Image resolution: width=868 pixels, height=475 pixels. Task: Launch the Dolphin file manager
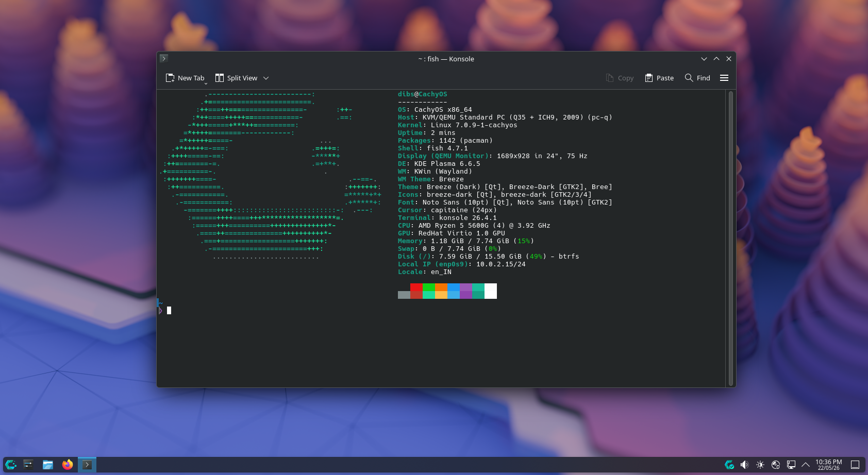pos(48,465)
